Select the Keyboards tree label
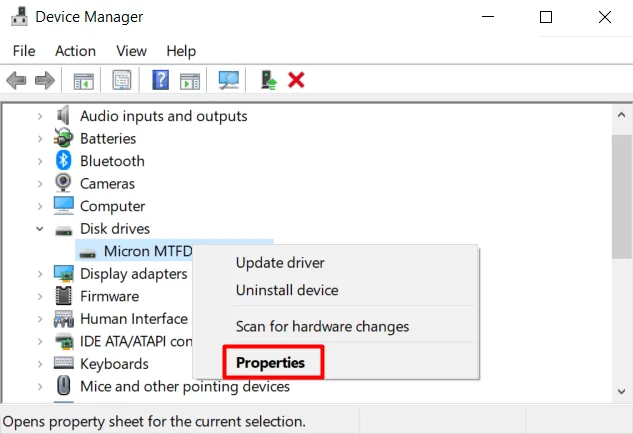 [x=114, y=364]
